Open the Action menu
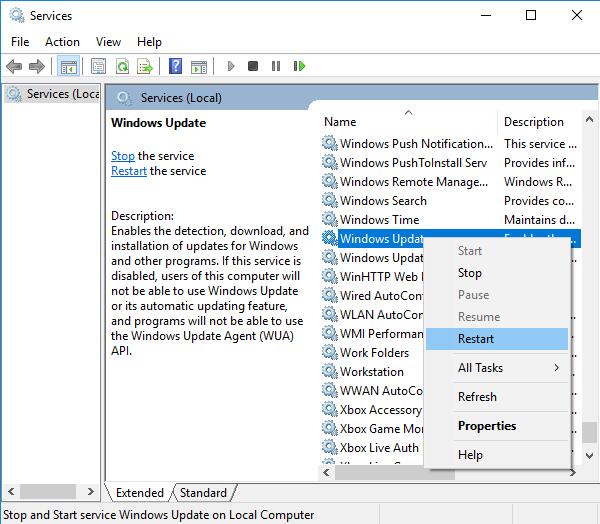Image resolution: width=600 pixels, height=524 pixels. click(x=62, y=42)
